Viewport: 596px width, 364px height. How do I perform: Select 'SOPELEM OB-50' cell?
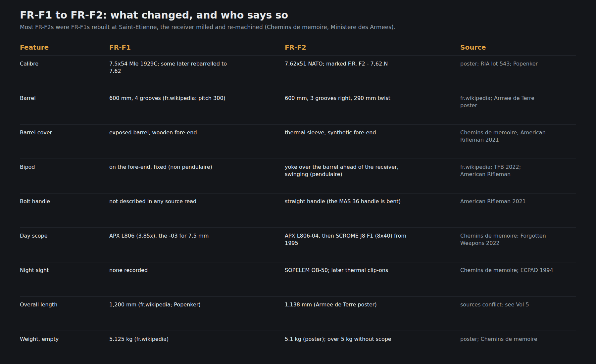(336, 270)
